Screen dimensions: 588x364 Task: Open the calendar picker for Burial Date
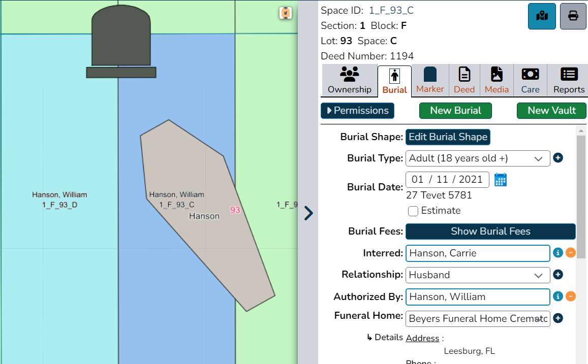[500, 180]
